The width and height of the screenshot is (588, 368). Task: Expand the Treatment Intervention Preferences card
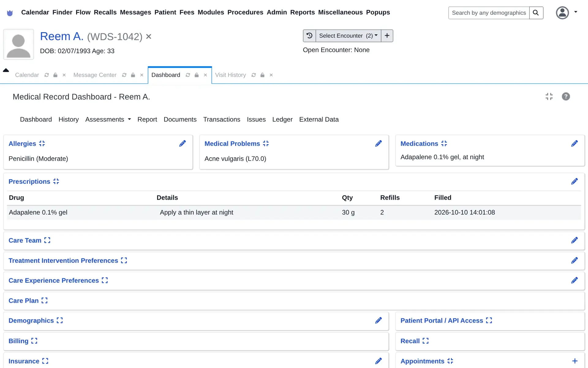[124, 260]
